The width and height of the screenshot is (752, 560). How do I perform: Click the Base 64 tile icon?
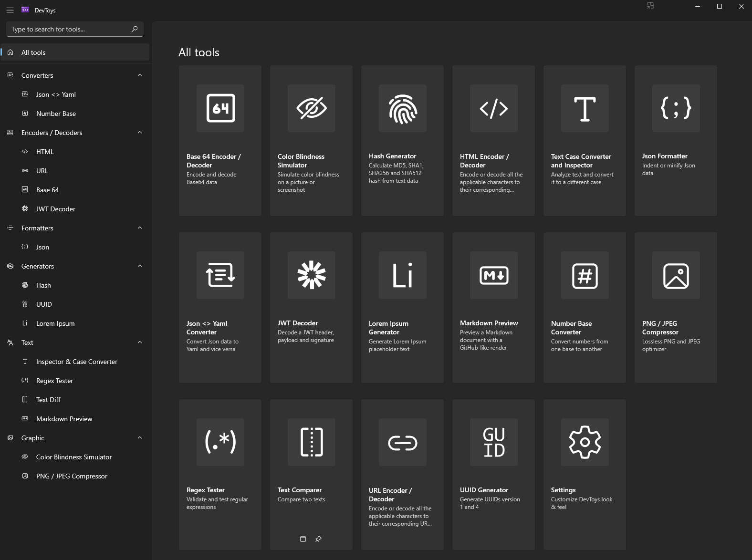pyautogui.click(x=220, y=108)
